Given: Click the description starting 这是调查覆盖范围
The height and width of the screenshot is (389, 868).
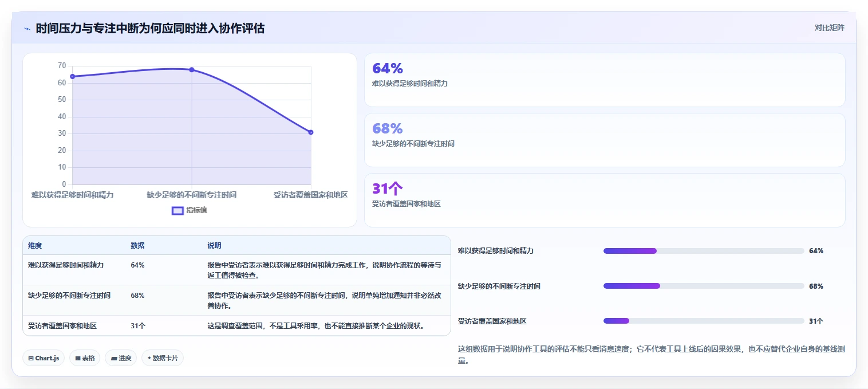Looking at the screenshot, I should [316, 326].
